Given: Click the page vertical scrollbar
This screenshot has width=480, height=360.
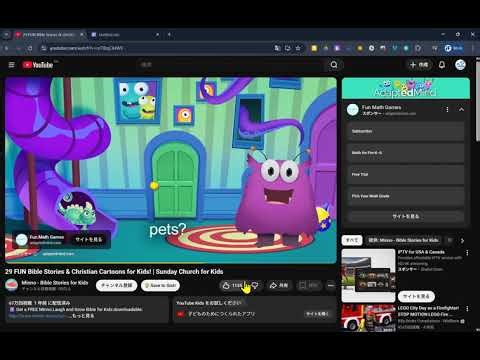Looking at the screenshot, I should [x=478, y=100].
